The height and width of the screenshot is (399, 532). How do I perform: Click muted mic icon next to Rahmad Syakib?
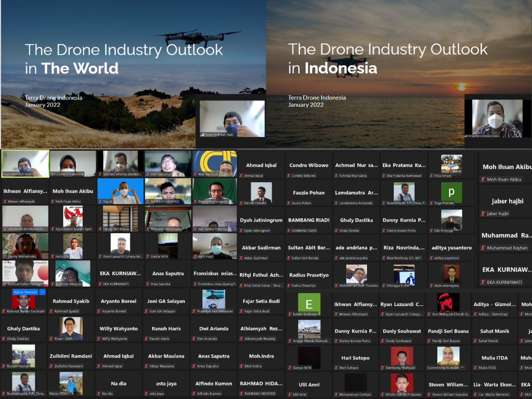point(51,311)
